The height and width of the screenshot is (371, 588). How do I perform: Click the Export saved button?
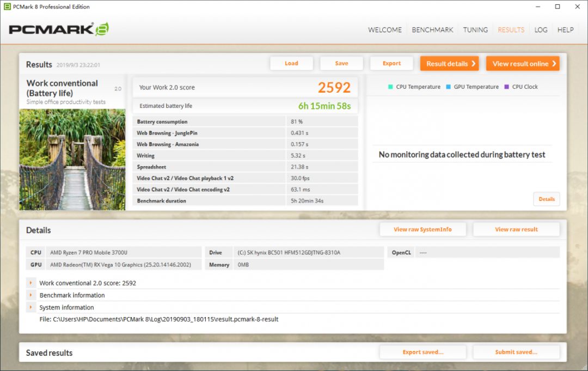point(422,352)
